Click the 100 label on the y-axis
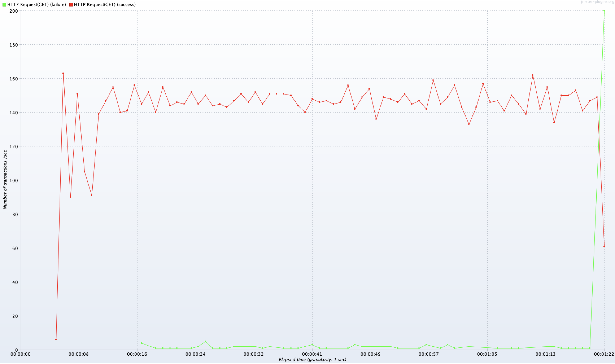 tap(14, 181)
